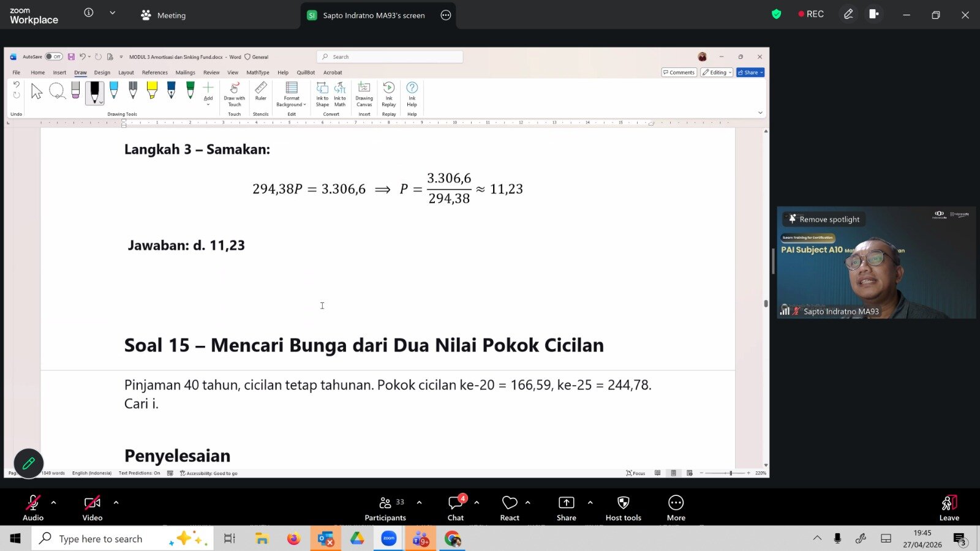980x551 pixels.
Task: Click Accessibility: Good to go status
Action: coord(209,473)
